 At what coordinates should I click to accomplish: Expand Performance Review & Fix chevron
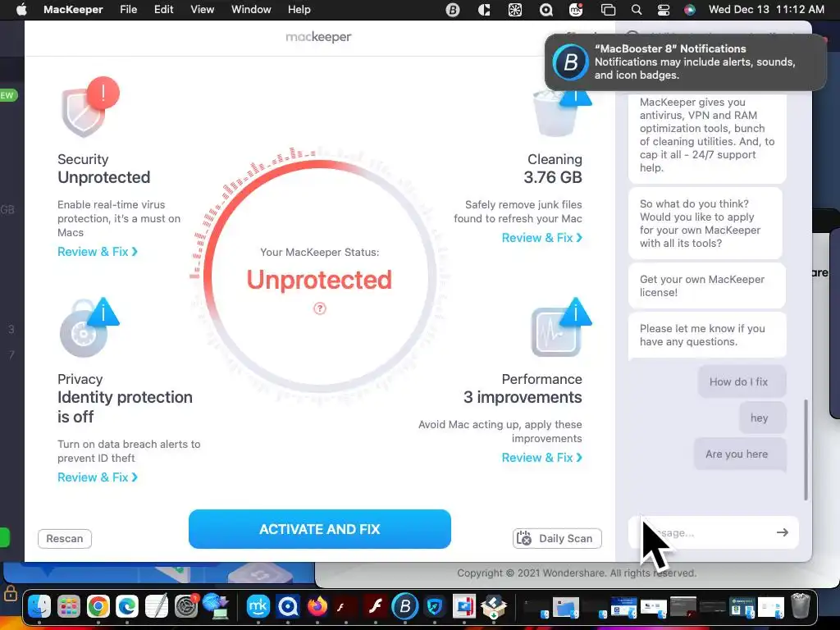pos(579,458)
